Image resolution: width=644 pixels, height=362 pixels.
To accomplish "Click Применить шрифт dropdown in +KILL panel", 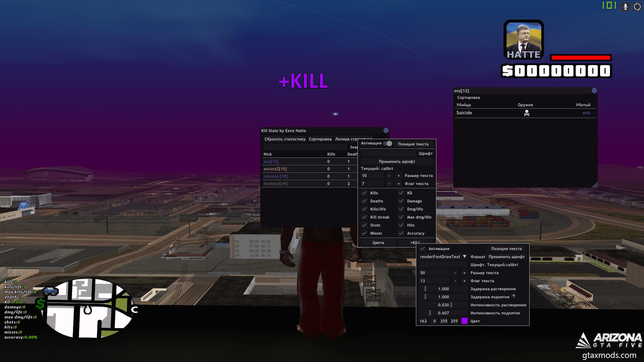I will click(507, 256).
